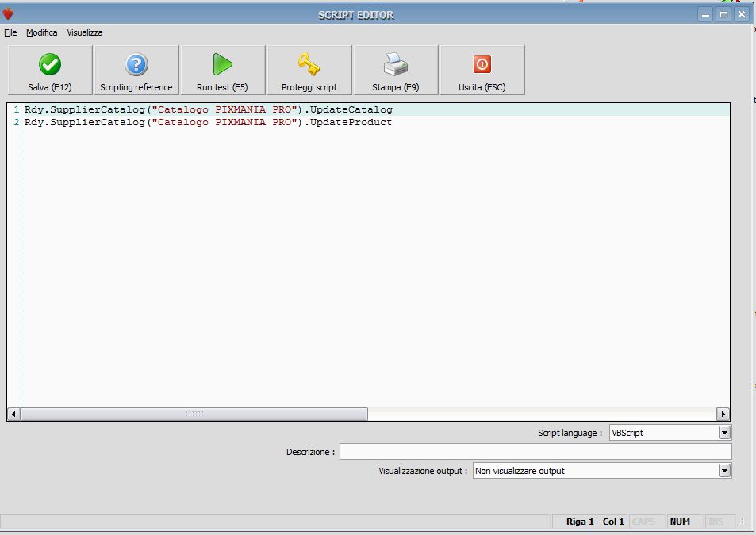Maximize the Script Editor window

click(723, 14)
